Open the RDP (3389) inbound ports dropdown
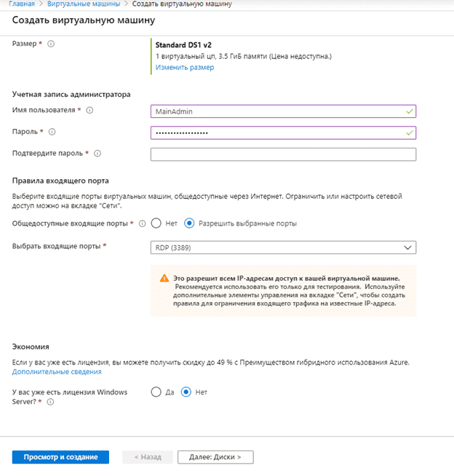 tap(283, 247)
